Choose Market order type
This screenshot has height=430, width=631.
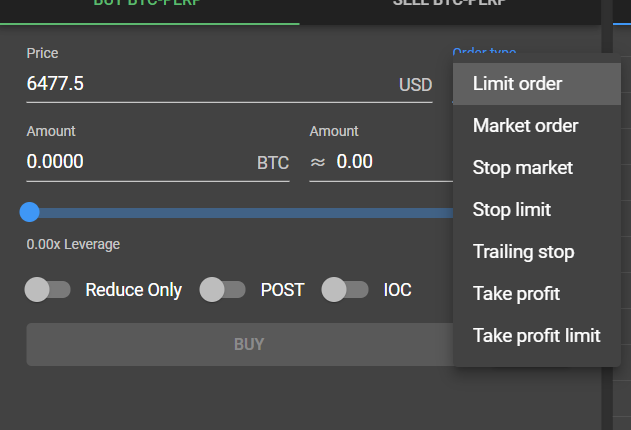(x=525, y=126)
